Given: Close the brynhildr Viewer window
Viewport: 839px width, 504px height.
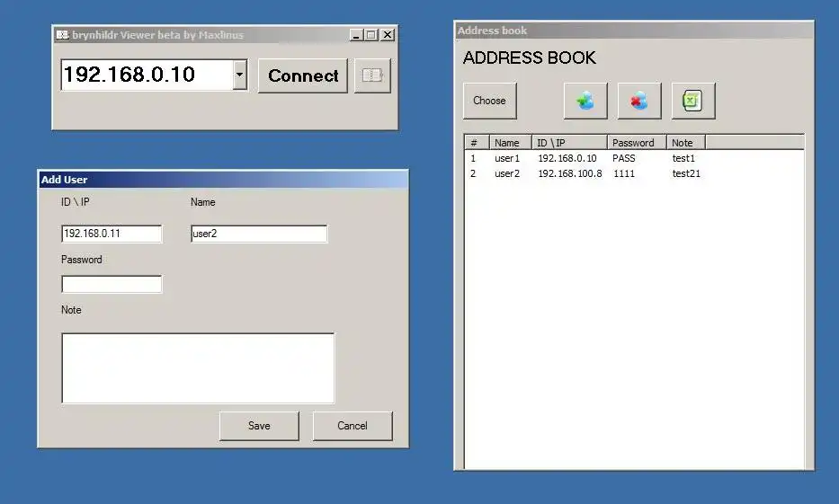Looking at the screenshot, I should 388,35.
